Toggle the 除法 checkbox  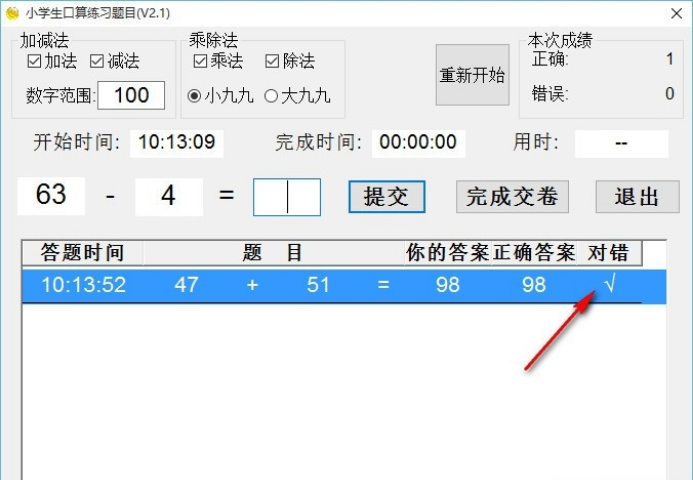(290, 61)
